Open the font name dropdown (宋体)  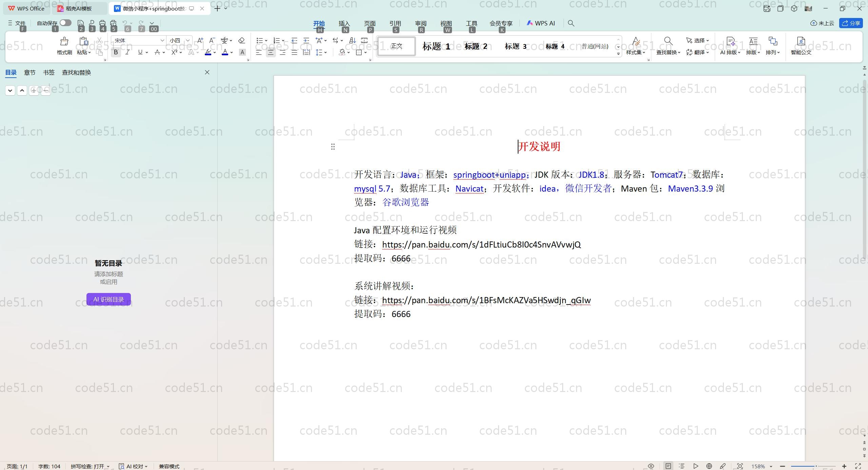[162, 40]
